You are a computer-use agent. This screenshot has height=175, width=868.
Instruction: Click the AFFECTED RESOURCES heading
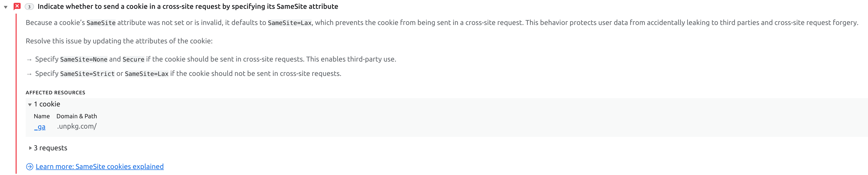55,92
